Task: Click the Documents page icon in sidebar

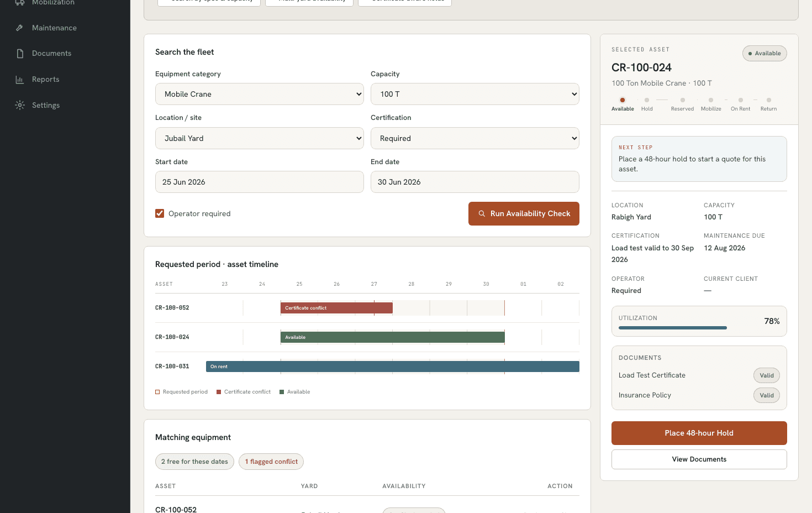Action: point(20,54)
